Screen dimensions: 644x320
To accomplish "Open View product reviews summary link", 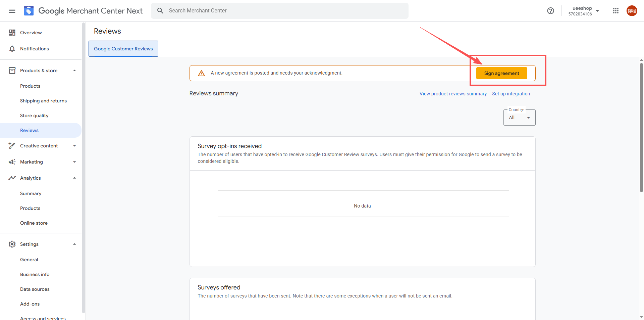I will point(453,94).
